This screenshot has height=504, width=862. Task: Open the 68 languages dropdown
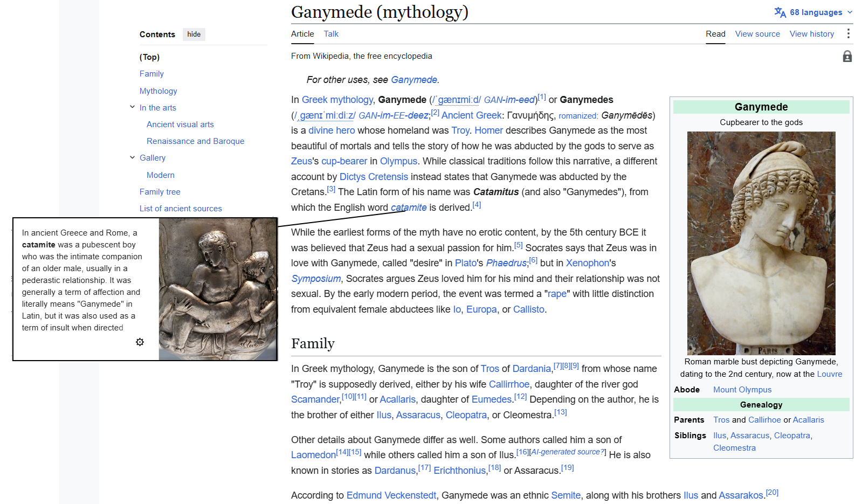pos(813,12)
